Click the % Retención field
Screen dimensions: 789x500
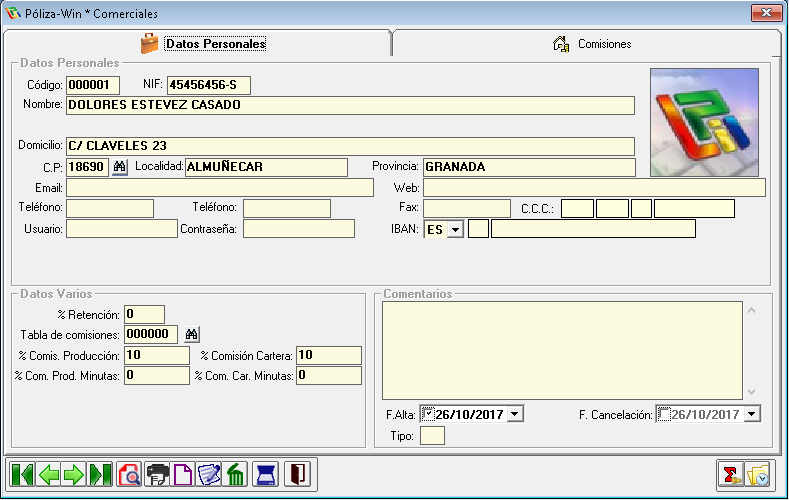(144, 314)
